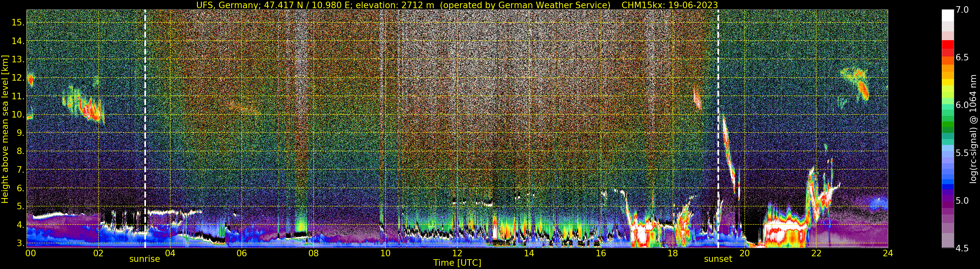
Task: Click the 'log(rc-signal) @ 1064 nm' colorbar label
Action: pyautogui.click(x=973, y=129)
